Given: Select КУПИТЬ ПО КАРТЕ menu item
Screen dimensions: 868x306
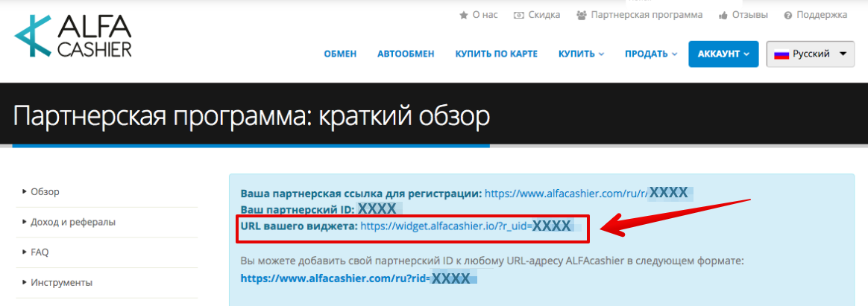Looking at the screenshot, I should point(497,54).
